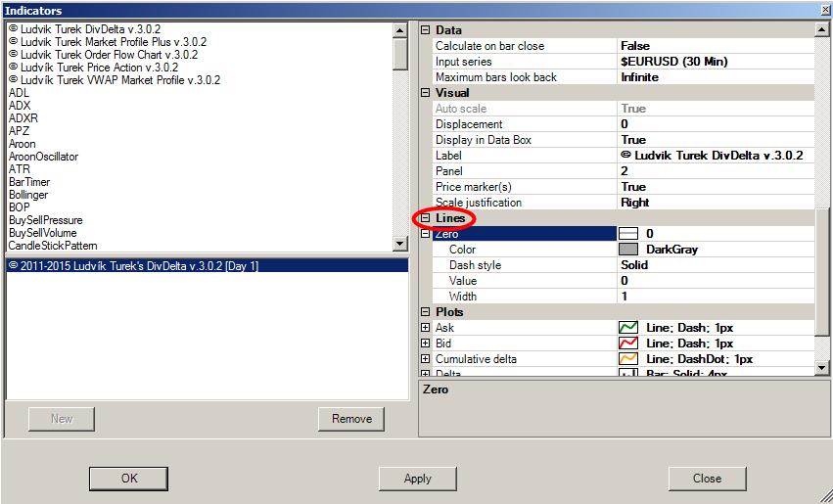Click the Zero line Value field

click(716, 281)
